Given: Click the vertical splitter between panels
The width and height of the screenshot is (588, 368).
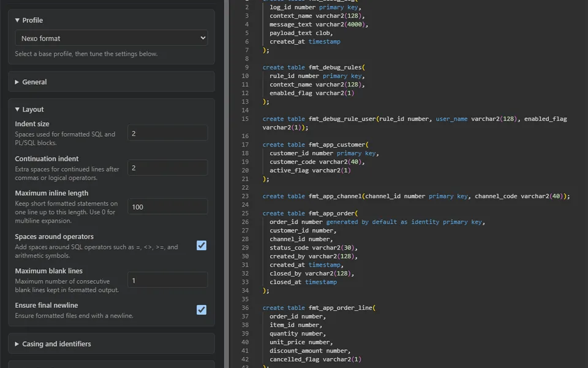Looking at the screenshot, I should [227, 184].
